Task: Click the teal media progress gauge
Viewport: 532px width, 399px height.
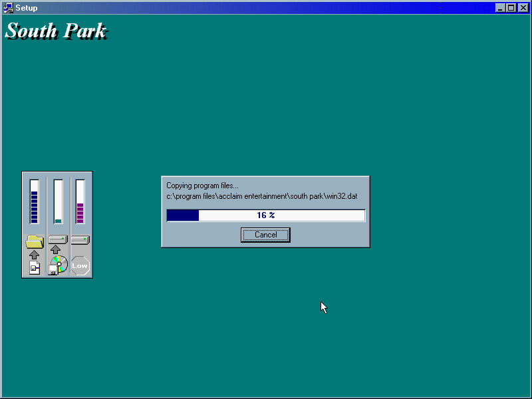Action: [58, 201]
